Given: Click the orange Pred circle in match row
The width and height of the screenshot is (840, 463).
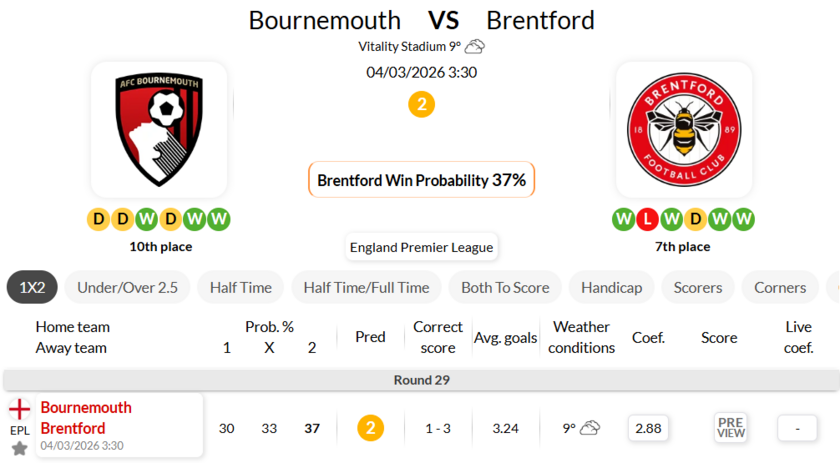Looking at the screenshot, I should pyautogui.click(x=370, y=428).
